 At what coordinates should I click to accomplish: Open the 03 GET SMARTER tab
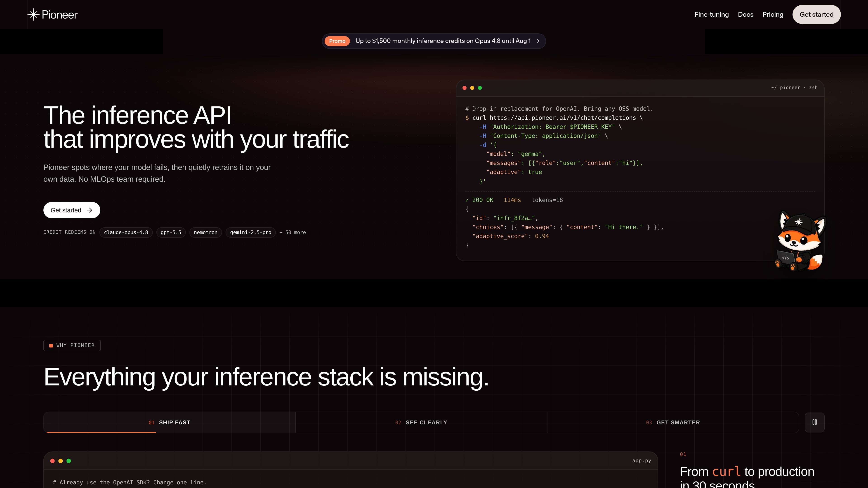coord(673,422)
